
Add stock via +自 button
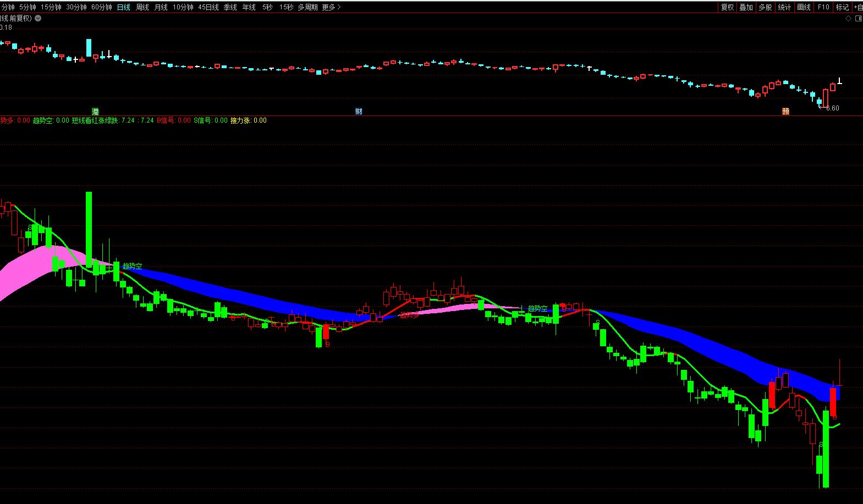click(x=858, y=7)
